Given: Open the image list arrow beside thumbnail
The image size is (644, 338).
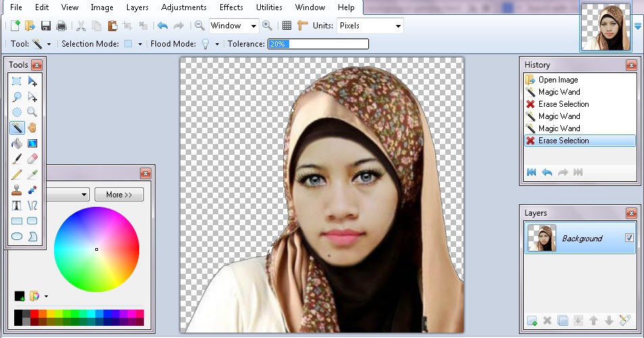Looking at the screenshot, I should click(x=638, y=26).
